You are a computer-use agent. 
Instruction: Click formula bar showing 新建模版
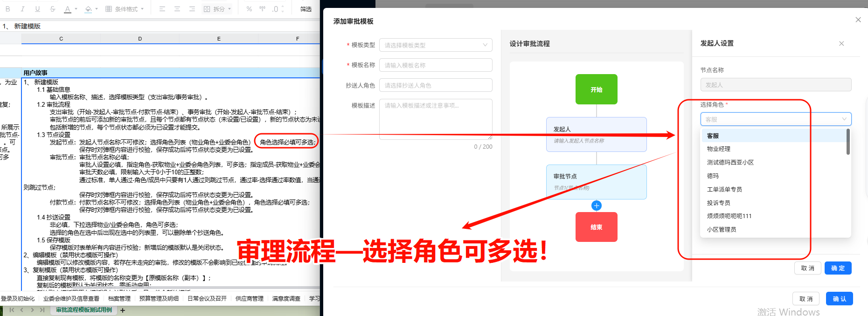pos(160,26)
